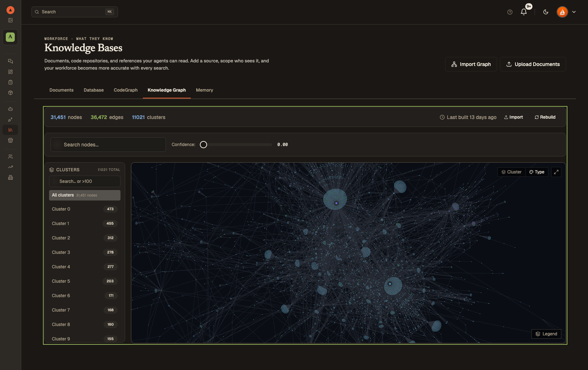588x370 pixels.
Task: Click the Confidence slider track
Action: [236, 145]
